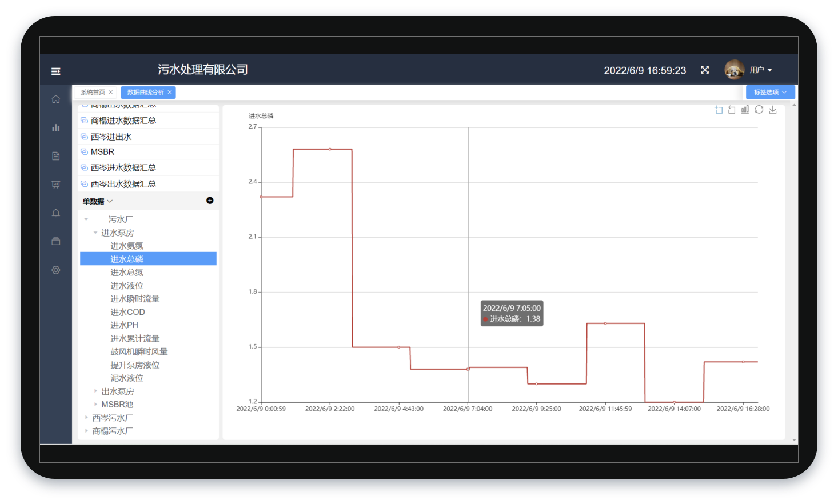Activate the chart area zoom tool
Image resolution: width=838 pixels, height=504 pixels.
[719, 110]
